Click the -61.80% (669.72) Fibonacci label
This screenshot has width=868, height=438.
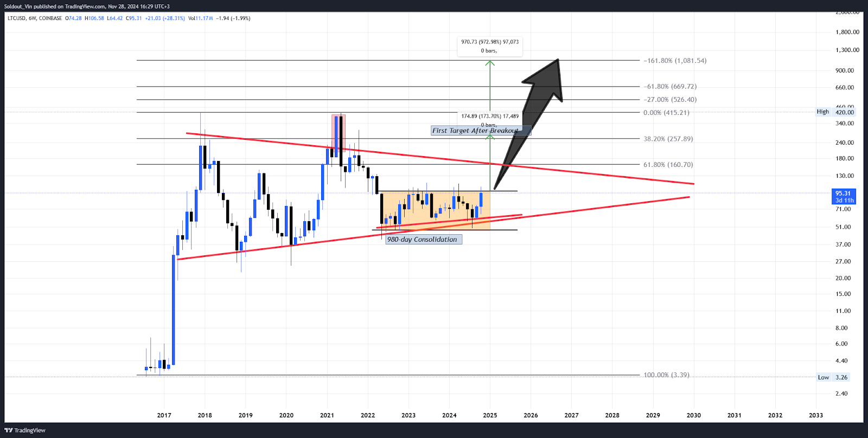coord(670,87)
